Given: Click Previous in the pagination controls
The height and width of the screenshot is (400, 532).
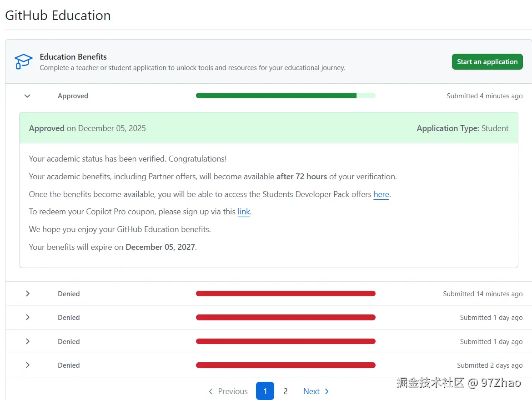Looking at the screenshot, I should (x=233, y=391).
